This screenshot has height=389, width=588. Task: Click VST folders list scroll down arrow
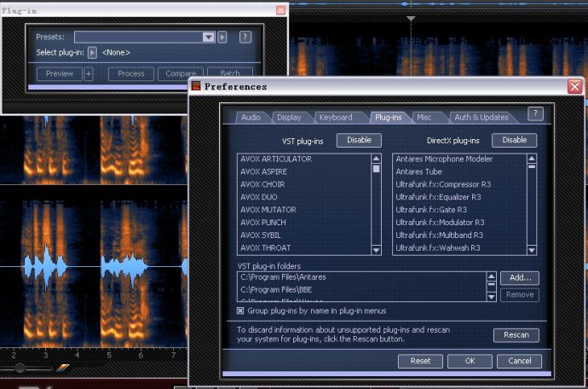pos(491,297)
